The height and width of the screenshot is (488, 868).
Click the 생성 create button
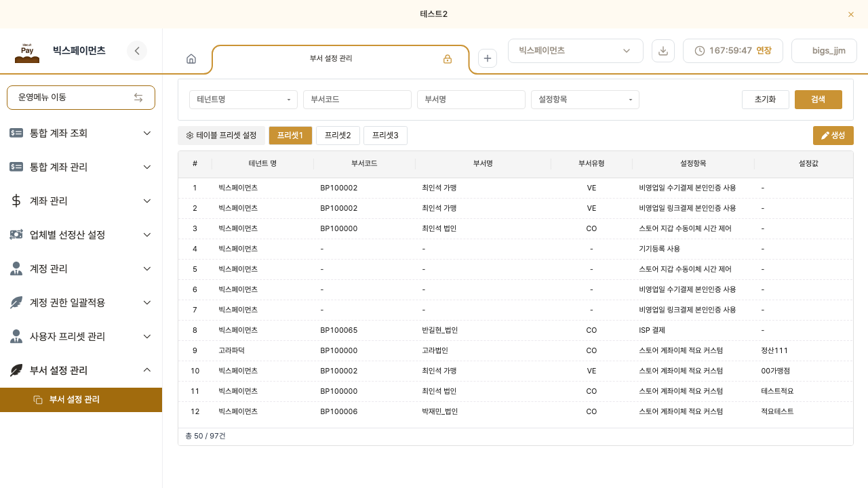coord(833,136)
